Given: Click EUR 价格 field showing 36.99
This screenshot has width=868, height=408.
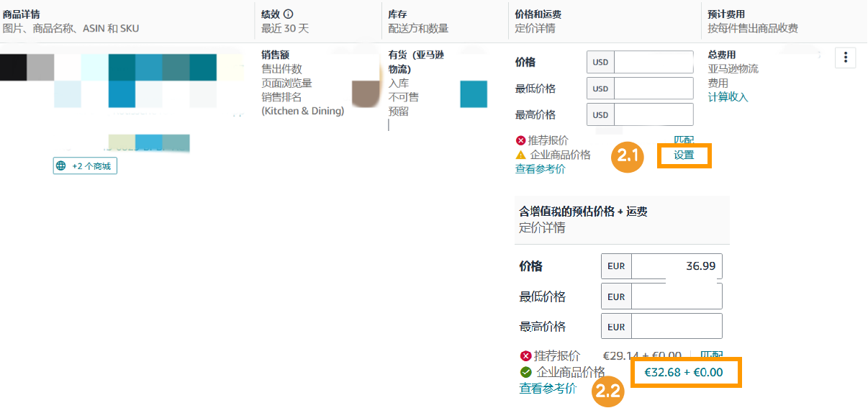Looking at the screenshot, I should click(676, 266).
